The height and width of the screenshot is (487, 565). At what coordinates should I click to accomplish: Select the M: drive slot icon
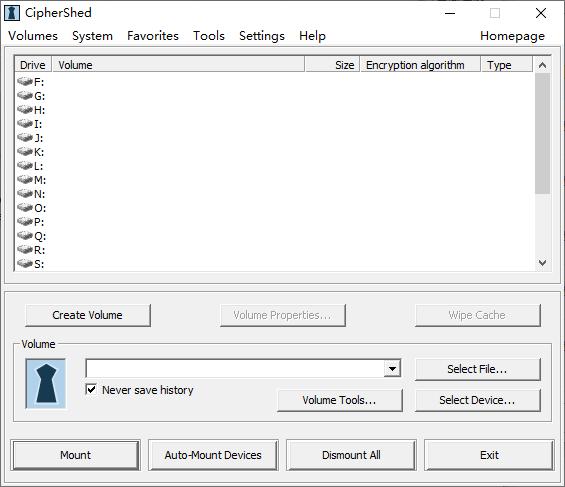(x=25, y=179)
